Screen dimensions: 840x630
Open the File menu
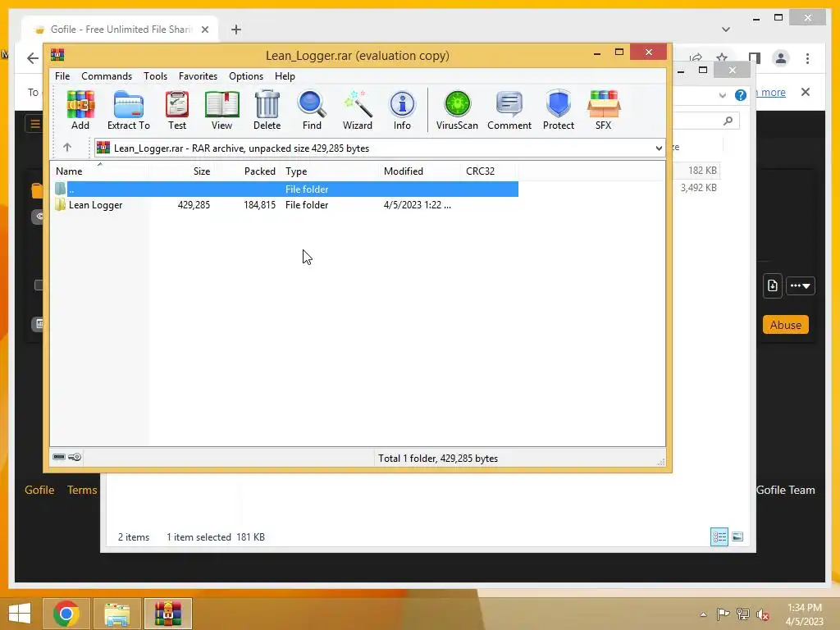(62, 76)
